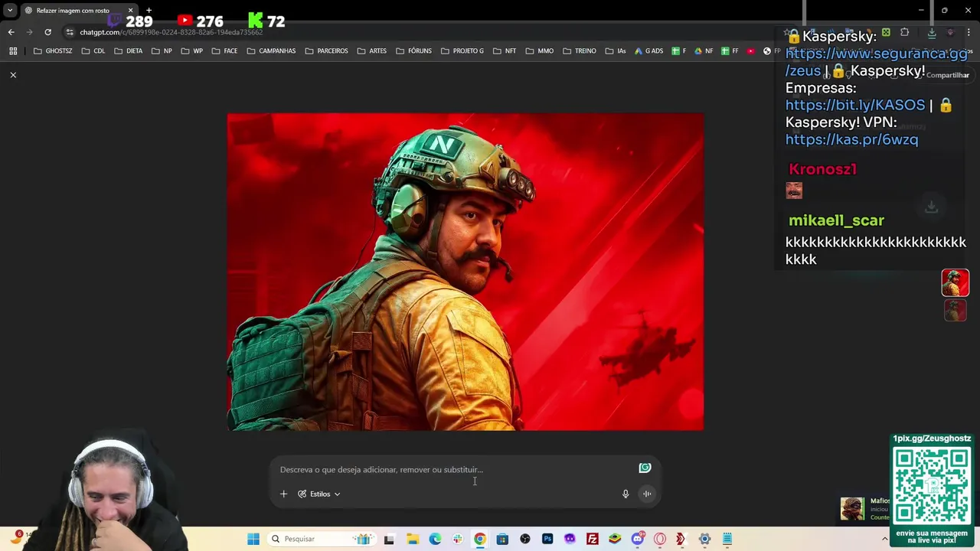Open OBS Studio from the taskbar
The height and width of the screenshot is (551, 980).
525,540
